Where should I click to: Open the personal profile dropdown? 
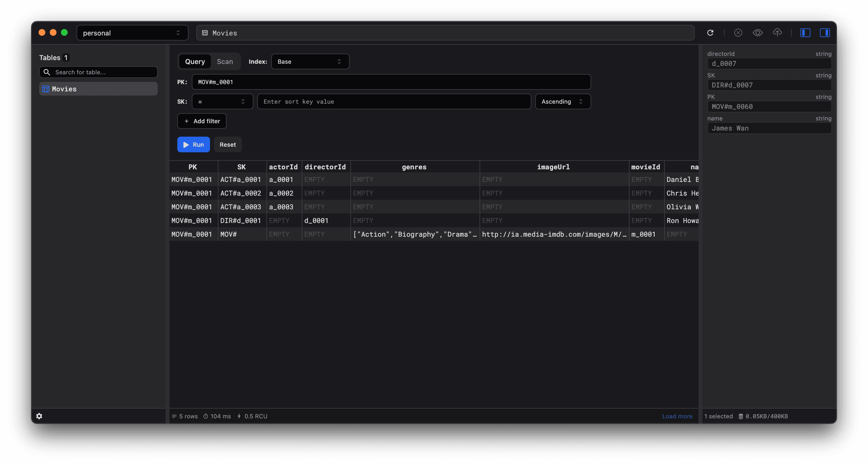coord(132,33)
